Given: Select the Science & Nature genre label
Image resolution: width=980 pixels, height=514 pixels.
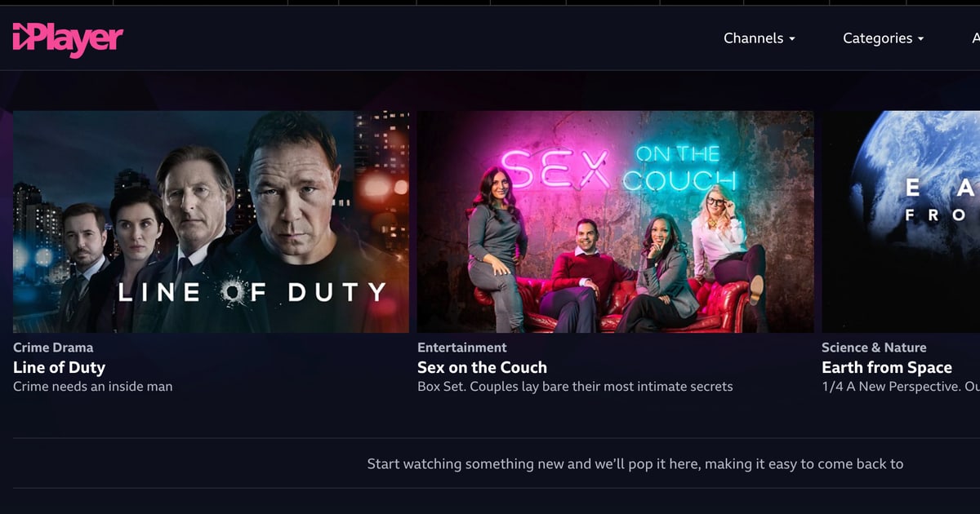Looking at the screenshot, I should [874, 348].
